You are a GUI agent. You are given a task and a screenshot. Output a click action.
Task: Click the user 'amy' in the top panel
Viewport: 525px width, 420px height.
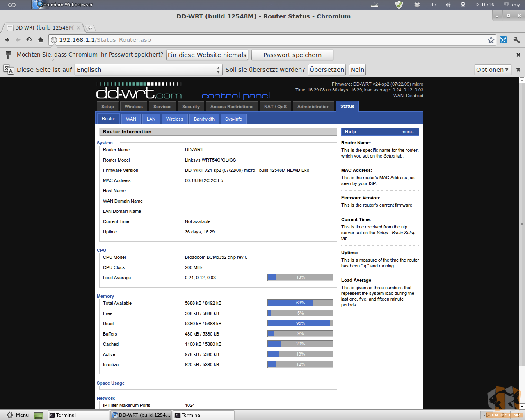pos(512,5)
